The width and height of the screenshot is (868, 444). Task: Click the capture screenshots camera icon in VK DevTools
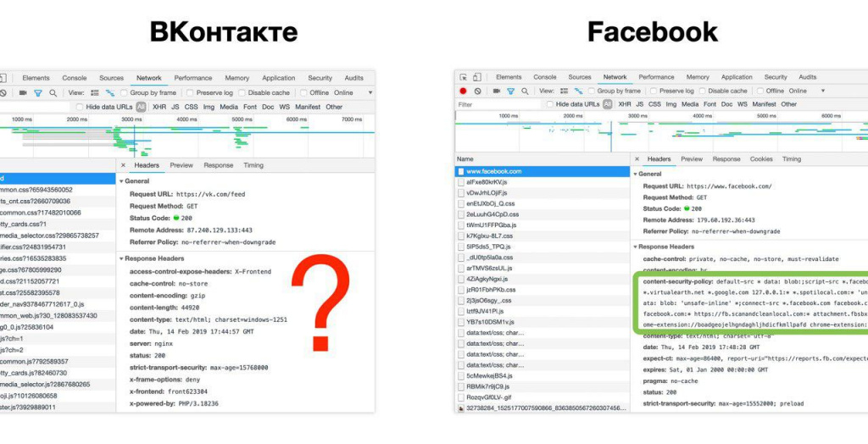[23, 93]
